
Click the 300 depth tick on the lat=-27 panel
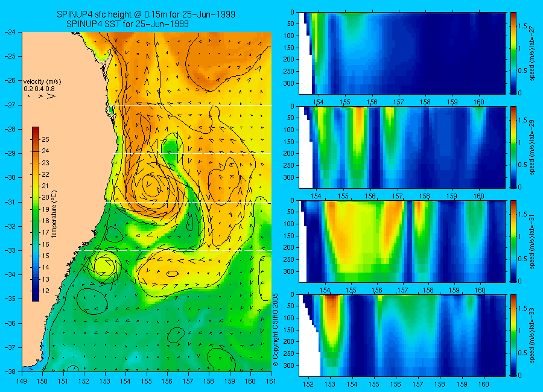(289, 83)
